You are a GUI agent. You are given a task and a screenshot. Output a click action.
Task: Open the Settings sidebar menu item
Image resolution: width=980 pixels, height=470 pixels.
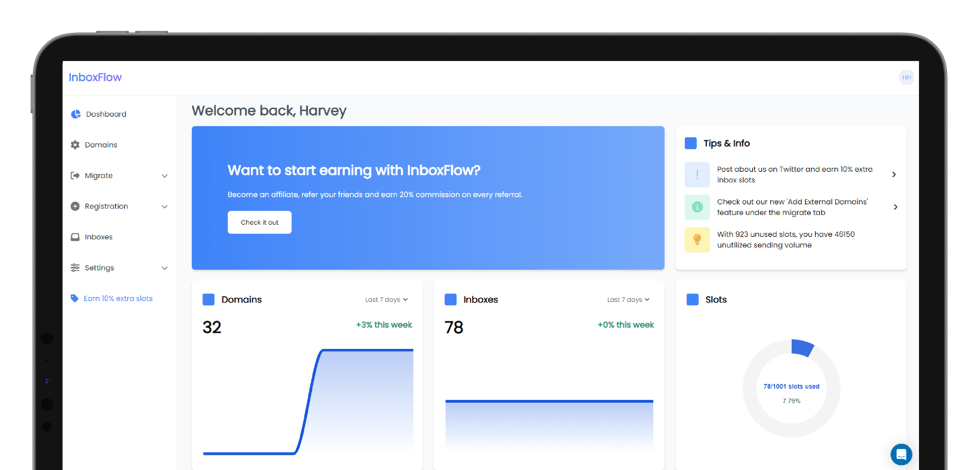click(99, 268)
